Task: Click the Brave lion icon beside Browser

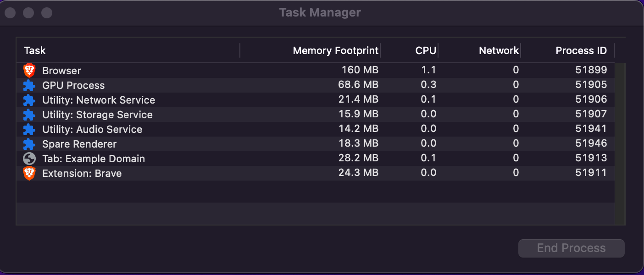Action: (x=29, y=71)
